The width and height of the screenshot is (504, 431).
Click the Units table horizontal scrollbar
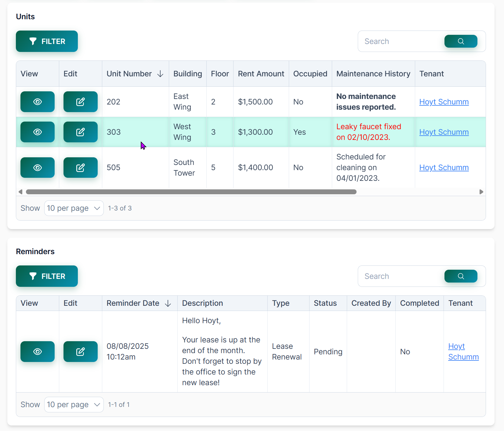tap(191, 192)
